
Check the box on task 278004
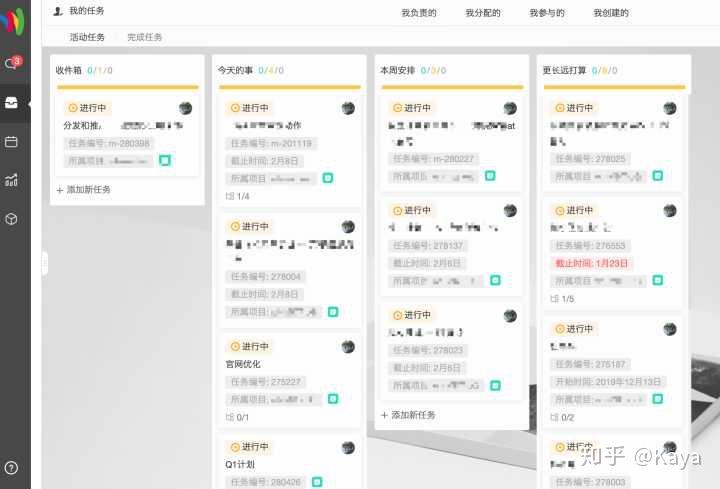(x=333, y=312)
